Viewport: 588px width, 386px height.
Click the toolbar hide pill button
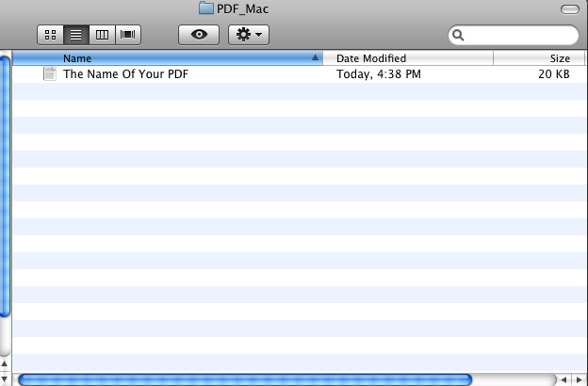pos(570,9)
